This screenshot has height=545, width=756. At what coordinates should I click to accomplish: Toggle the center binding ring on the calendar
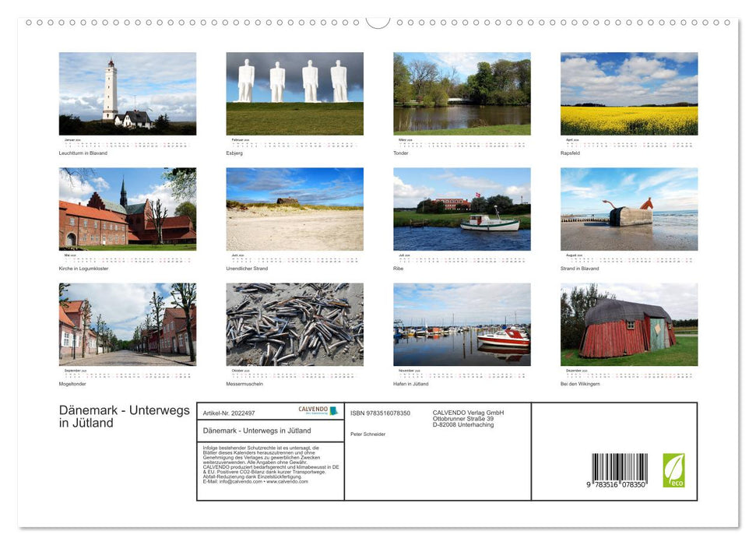[x=378, y=23]
